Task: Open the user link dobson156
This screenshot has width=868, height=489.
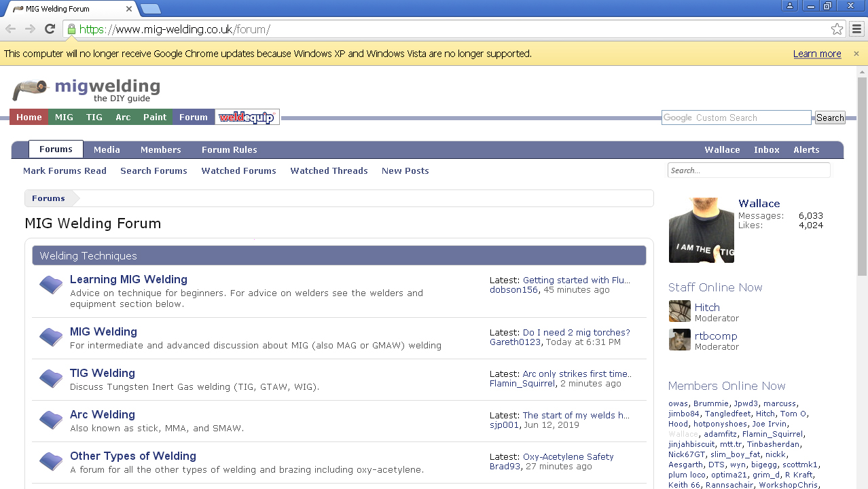Action: pos(513,289)
